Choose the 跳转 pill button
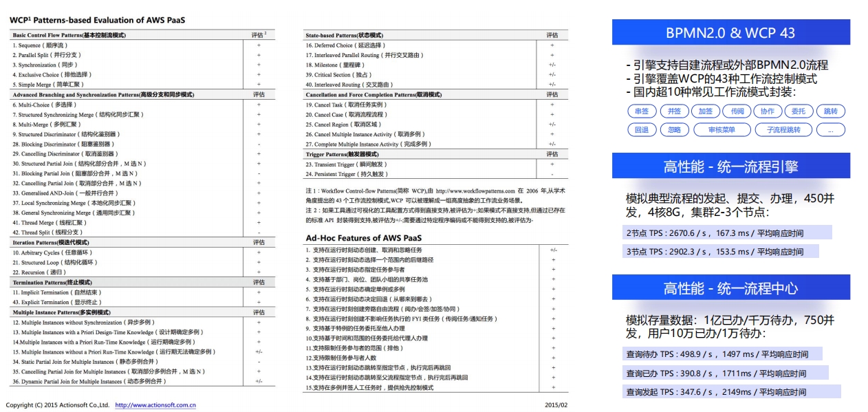This screenshot has height=412, width=868. 830,111
